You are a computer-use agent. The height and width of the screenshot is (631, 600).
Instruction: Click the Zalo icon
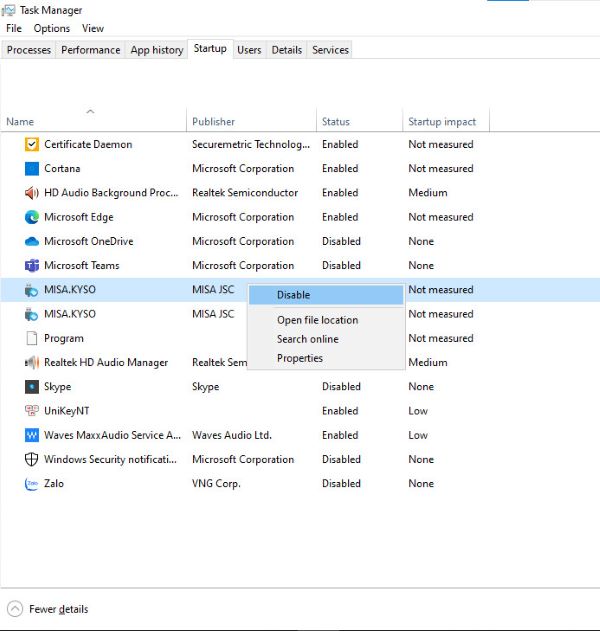pyautogui.click(x=32, y=484)
